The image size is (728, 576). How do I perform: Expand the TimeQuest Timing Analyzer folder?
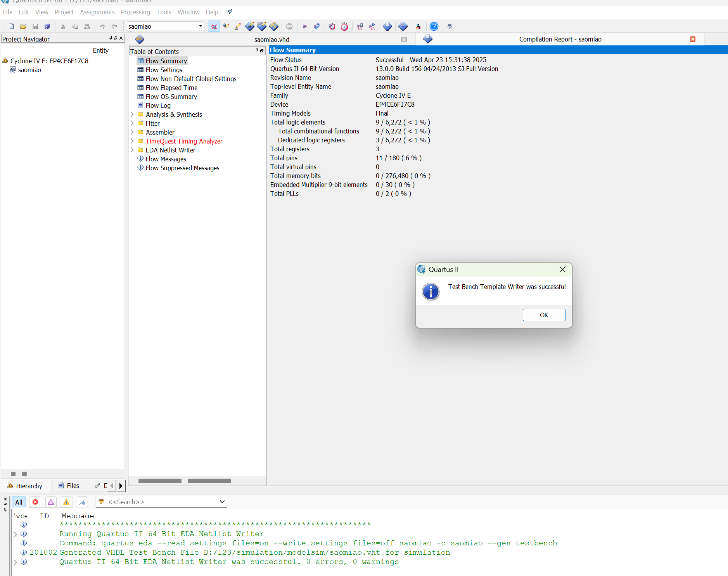click(132, 141)
